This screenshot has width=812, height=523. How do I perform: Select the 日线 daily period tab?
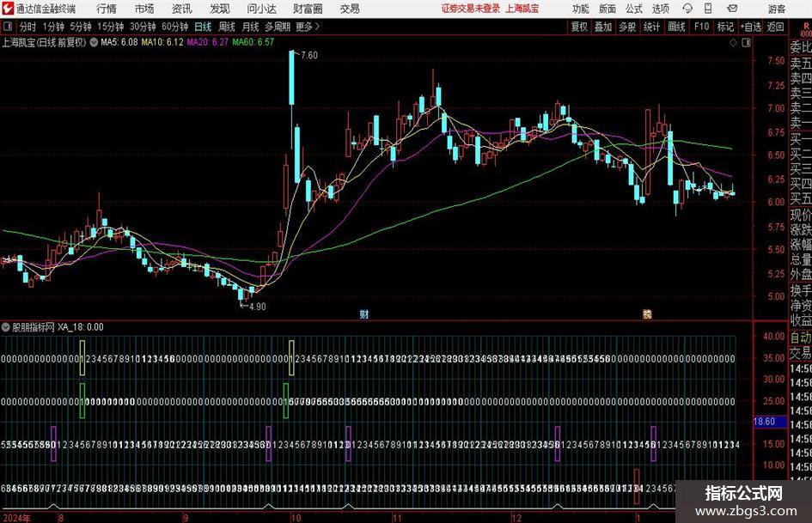coord(203,27)
